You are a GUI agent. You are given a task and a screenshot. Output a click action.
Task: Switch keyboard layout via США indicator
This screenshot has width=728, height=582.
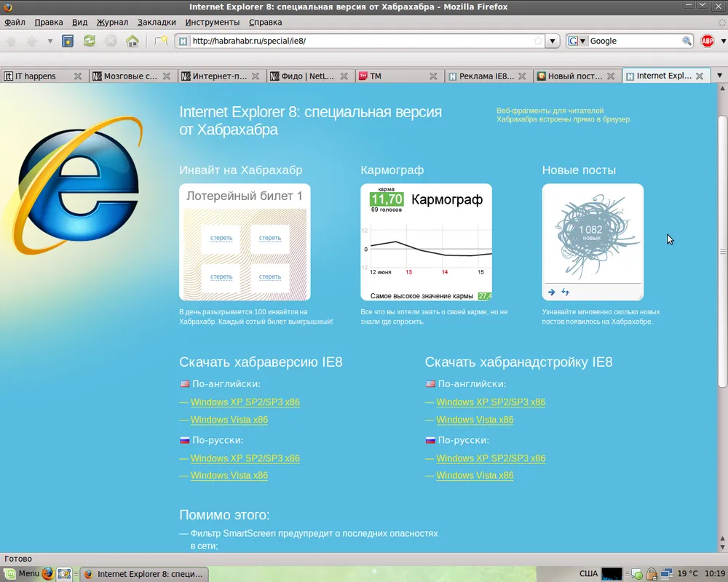click(x=588, y=574)
